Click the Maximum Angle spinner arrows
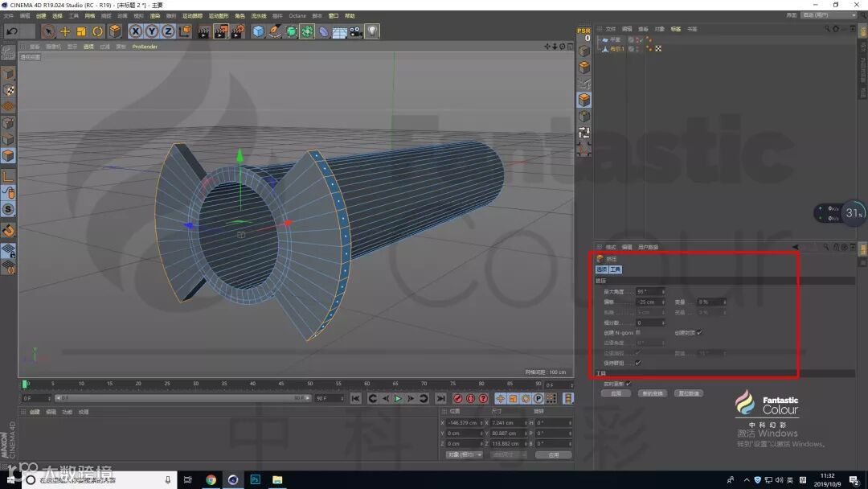 click(662, 291)
